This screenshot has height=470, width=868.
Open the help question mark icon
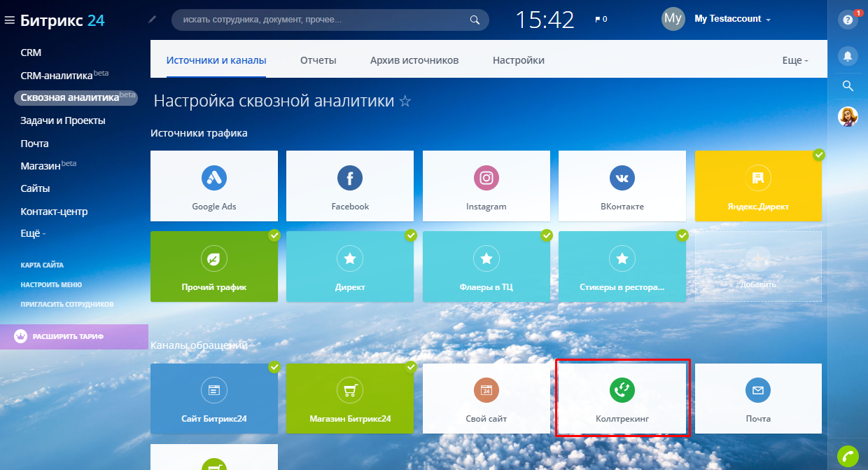coord(848,20)
